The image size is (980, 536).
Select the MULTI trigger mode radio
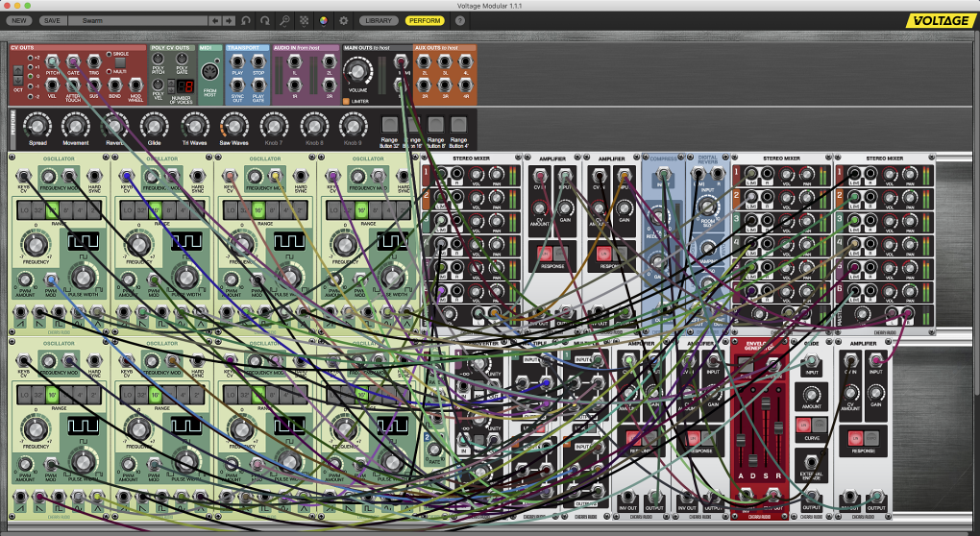click(x=109, y=72)
